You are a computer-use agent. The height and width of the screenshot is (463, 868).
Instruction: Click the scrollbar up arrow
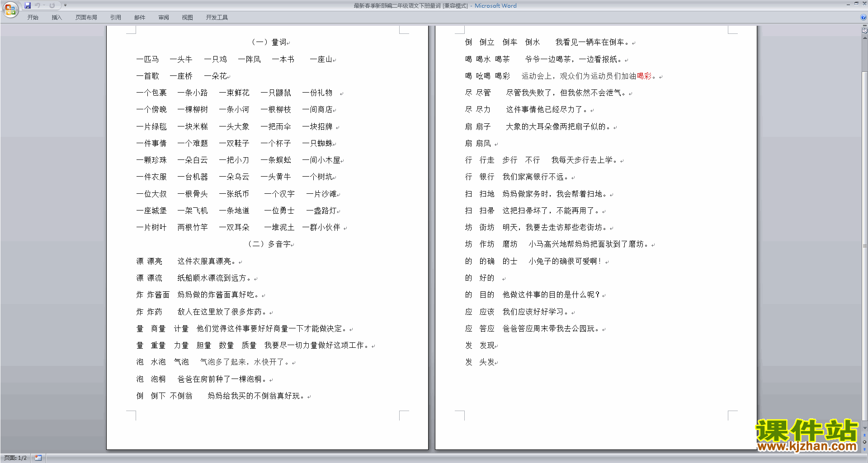(864, 38)
